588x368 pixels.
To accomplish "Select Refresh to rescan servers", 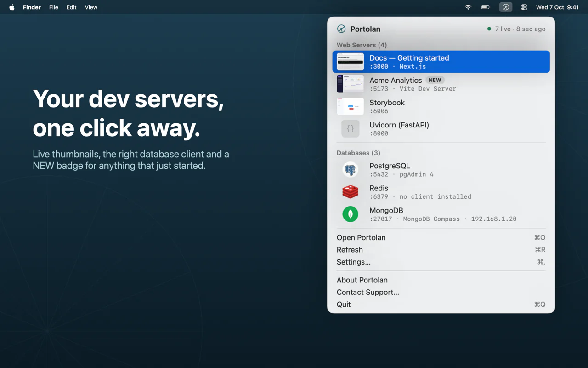I will point(441,250).
